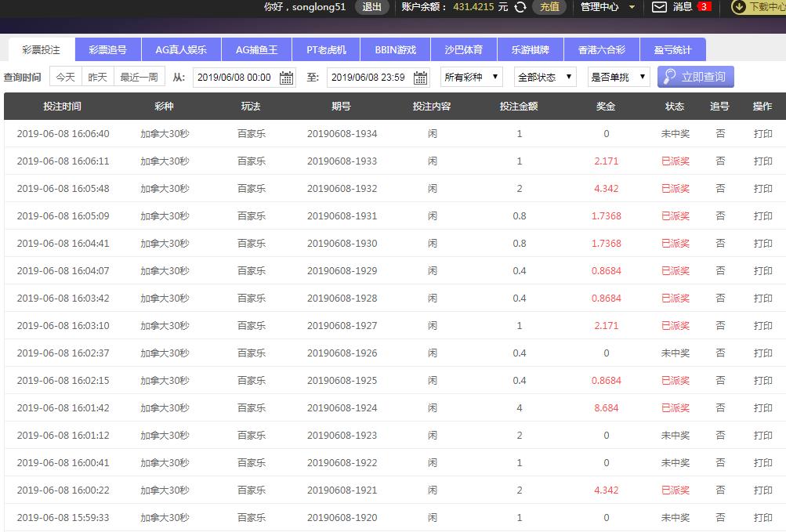Click the 退出 logout button
The image size is (786, 532).
click(372, 7)
